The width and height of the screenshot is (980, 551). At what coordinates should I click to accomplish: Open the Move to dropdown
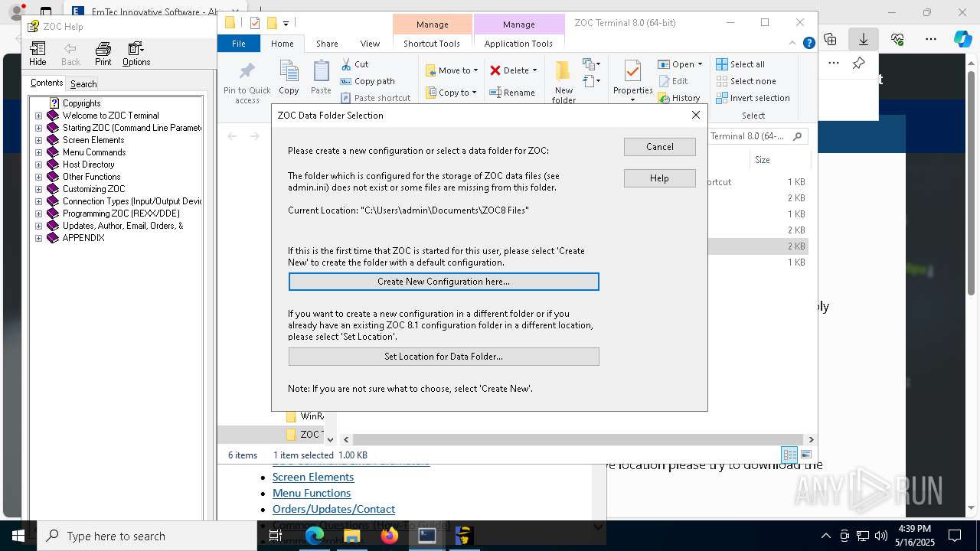[452, 70]
